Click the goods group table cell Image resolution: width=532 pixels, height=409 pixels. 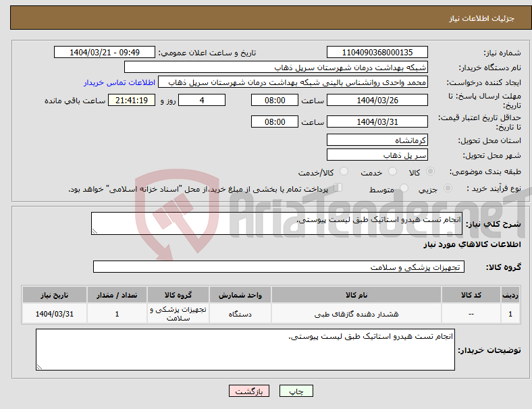tap(178, 314)
